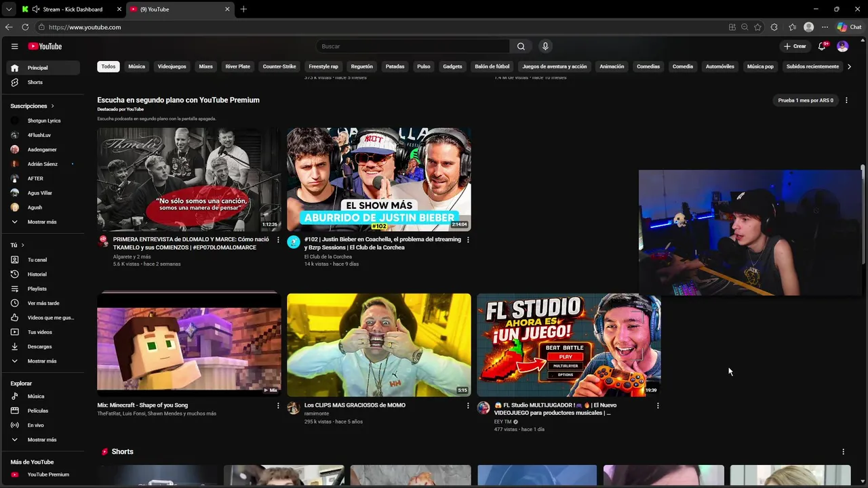Expand Suscripciones Mostrar más
This screenshot has width=868, height=488.
(43, 222)
